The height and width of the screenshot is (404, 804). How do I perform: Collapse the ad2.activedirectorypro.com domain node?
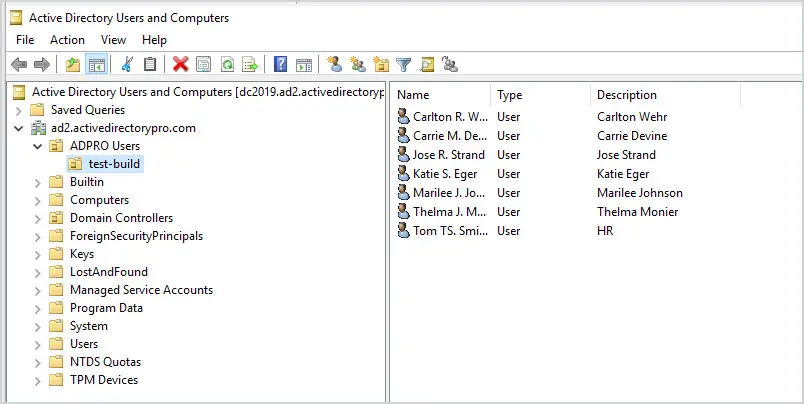tap(19, 128)
